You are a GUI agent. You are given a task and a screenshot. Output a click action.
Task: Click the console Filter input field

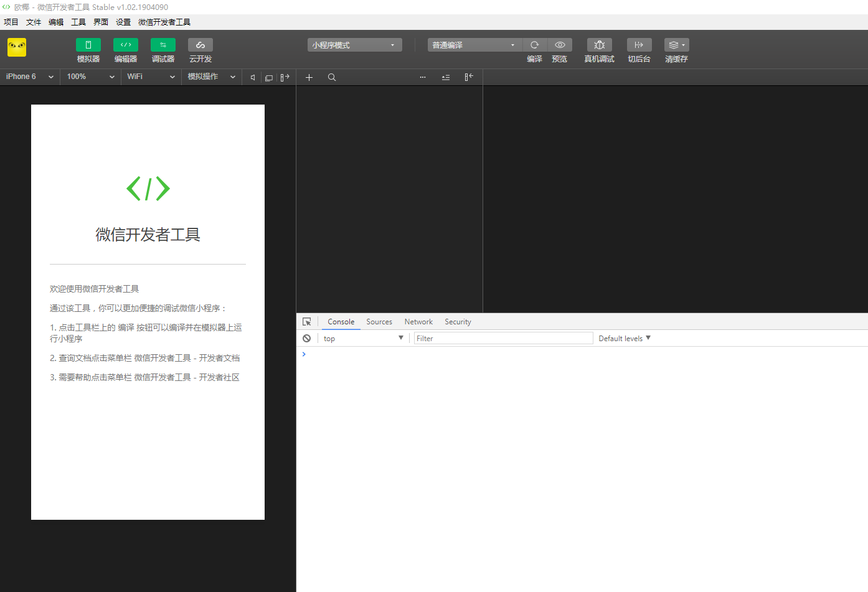(504, 338)
